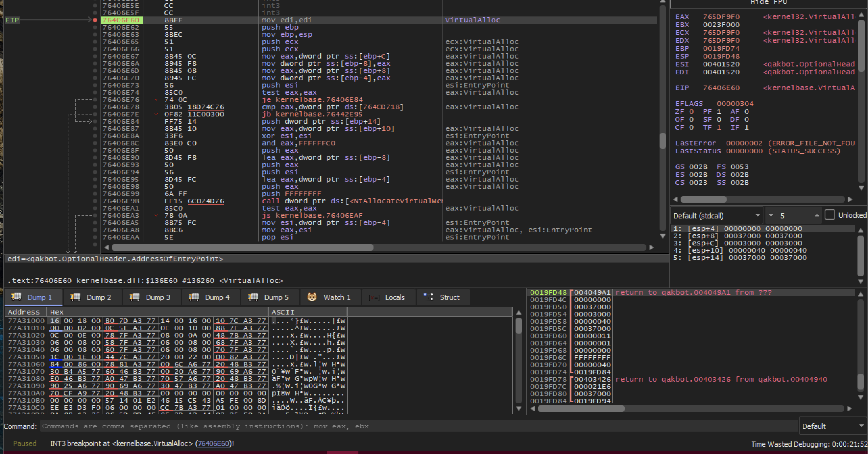The height and width of the screenshot is (454, 868).
Task: Decrease the argument count stepper
Action: pyautogui.click(x=771, y=215)
